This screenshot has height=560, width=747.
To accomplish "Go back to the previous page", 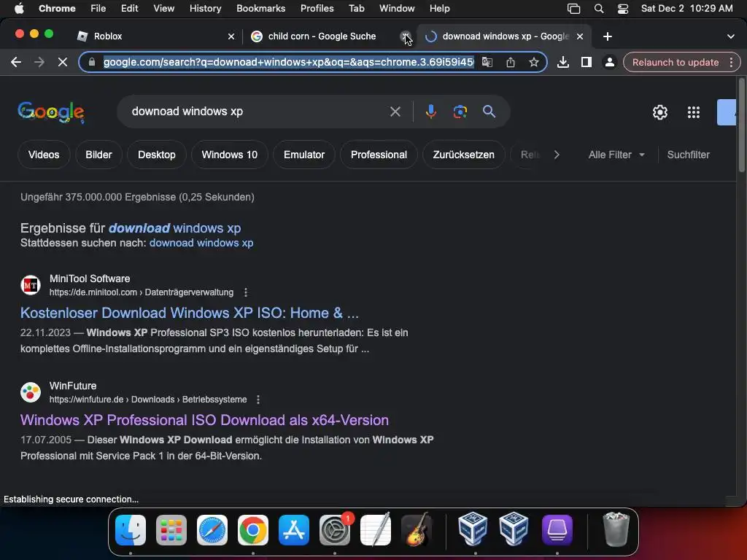I will pos(16,63).
